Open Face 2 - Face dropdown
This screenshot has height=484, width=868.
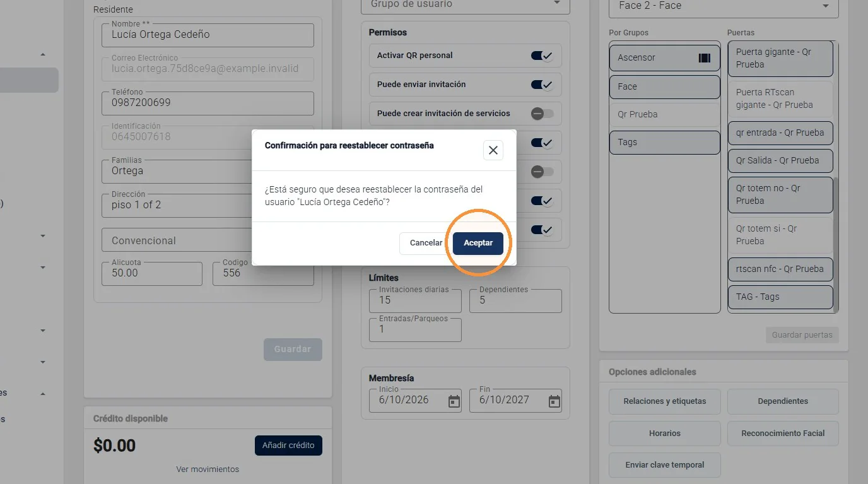coord(724,6)
